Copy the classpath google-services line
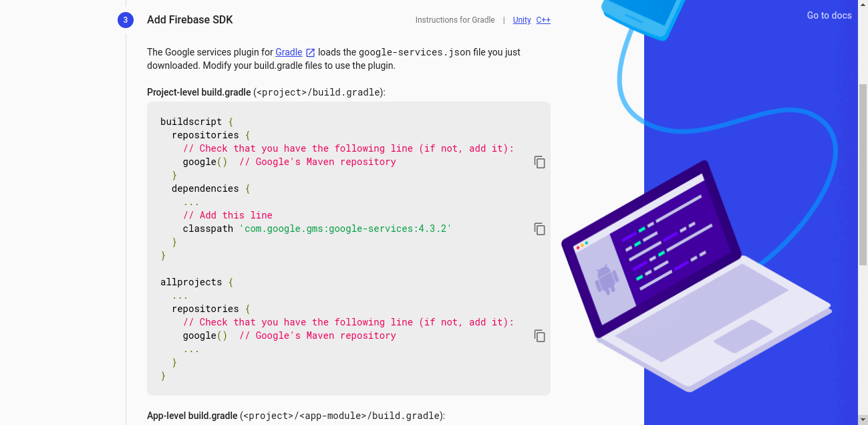This screenshot has width=868, height=425. pos(540,229)
